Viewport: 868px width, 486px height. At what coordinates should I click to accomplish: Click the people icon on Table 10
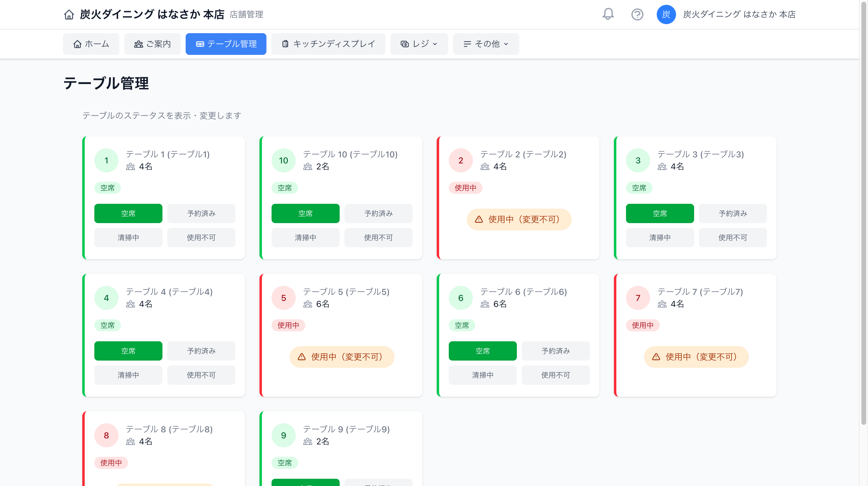pyautogui.click(x=308, y=166)
